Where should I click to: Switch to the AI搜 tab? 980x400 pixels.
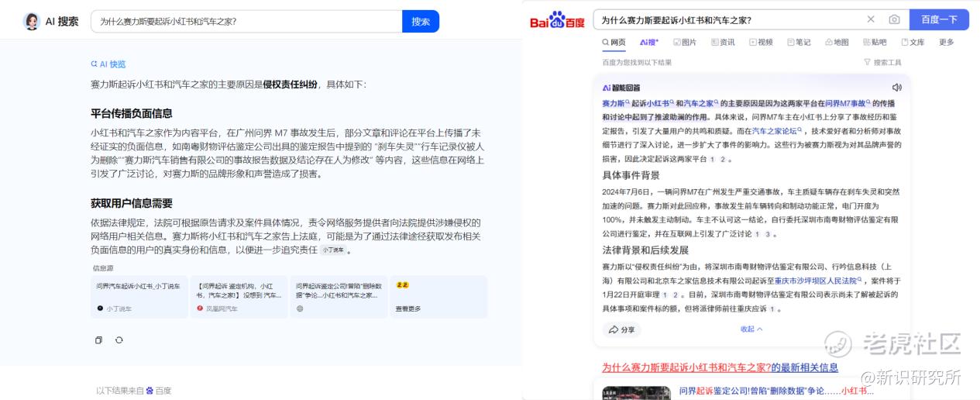click(x=649, y=43)
